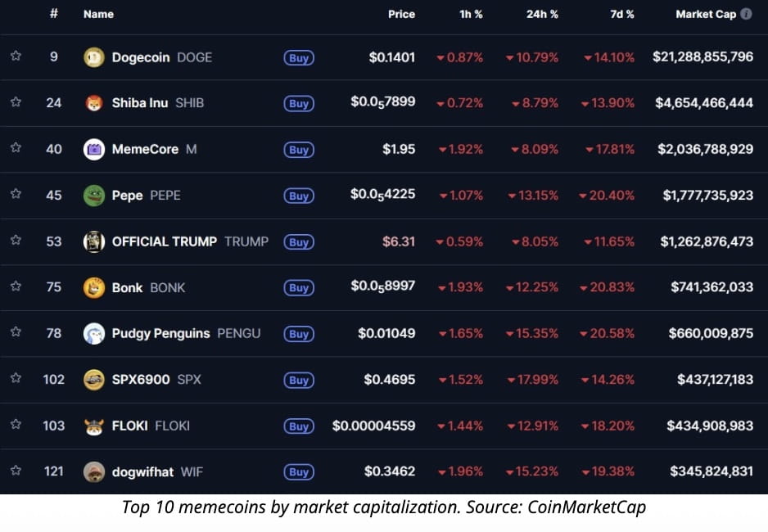Image resolution: width=768 pixels, height=532 pixels.
Task: Click the Pepe frog coin logo
Action: [94, 196]
